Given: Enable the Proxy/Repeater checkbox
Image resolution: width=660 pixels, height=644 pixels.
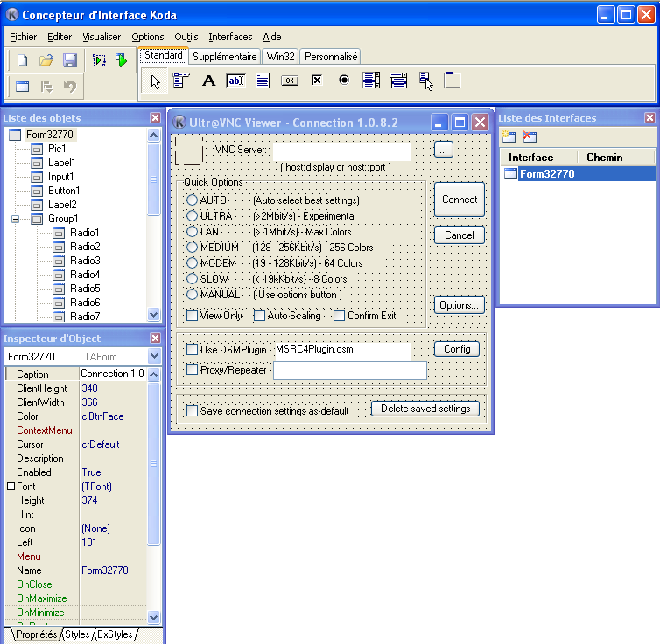Looking at the screenshot, I should pos(192,370).
